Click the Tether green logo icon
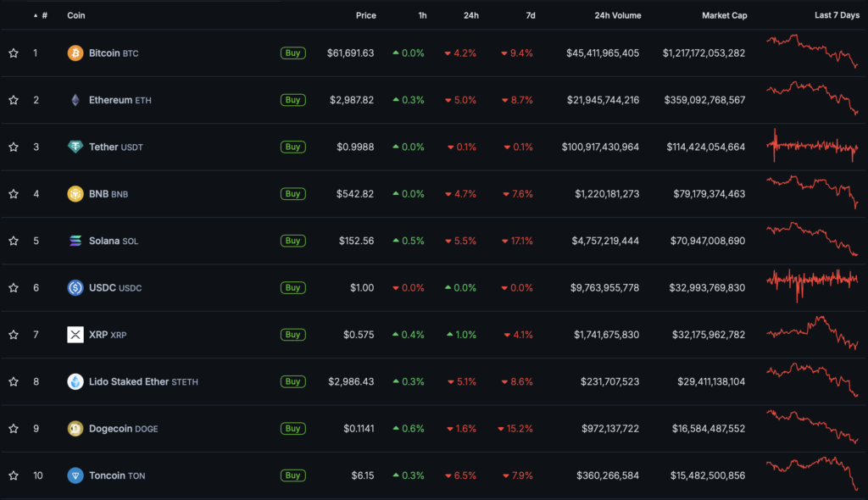868x500 pixels. coord(75,147)
